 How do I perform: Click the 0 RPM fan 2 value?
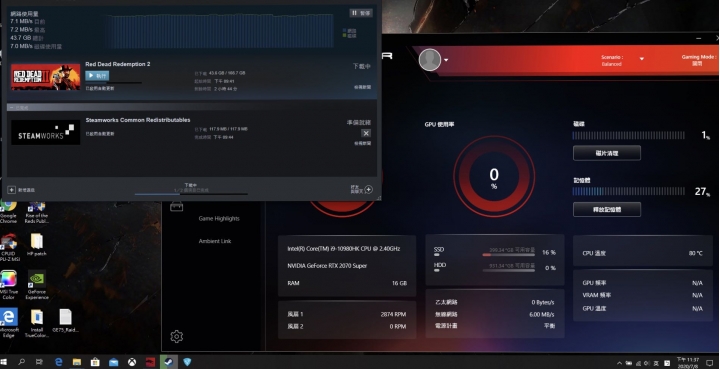[x=398, y=326]
